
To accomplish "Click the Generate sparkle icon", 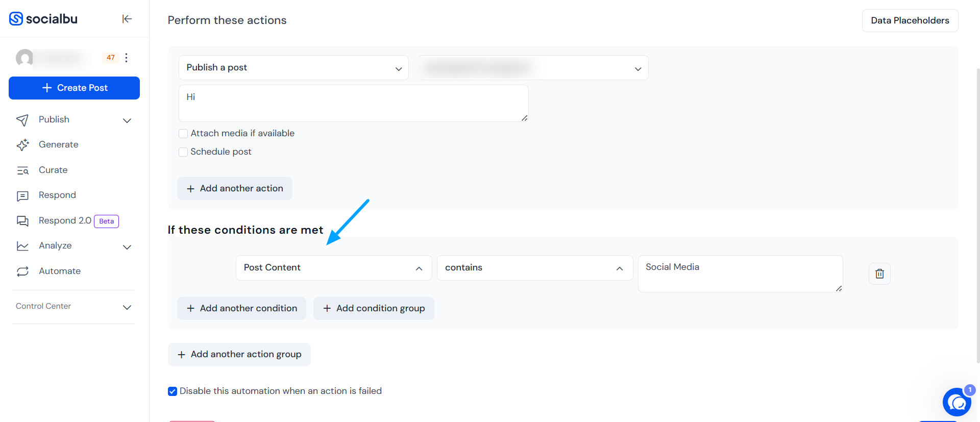I will (22, 145).
